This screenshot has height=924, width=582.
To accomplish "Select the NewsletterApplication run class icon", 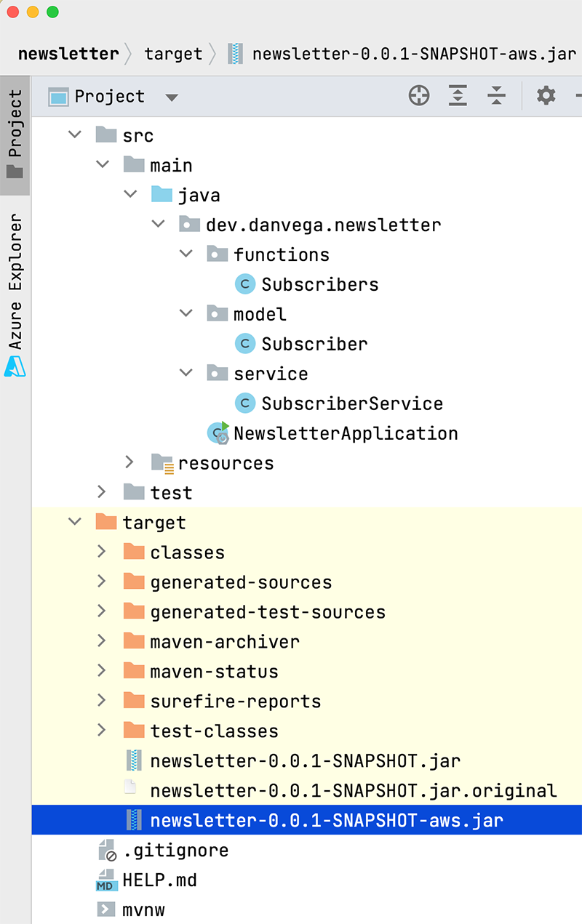I will 218,433.
